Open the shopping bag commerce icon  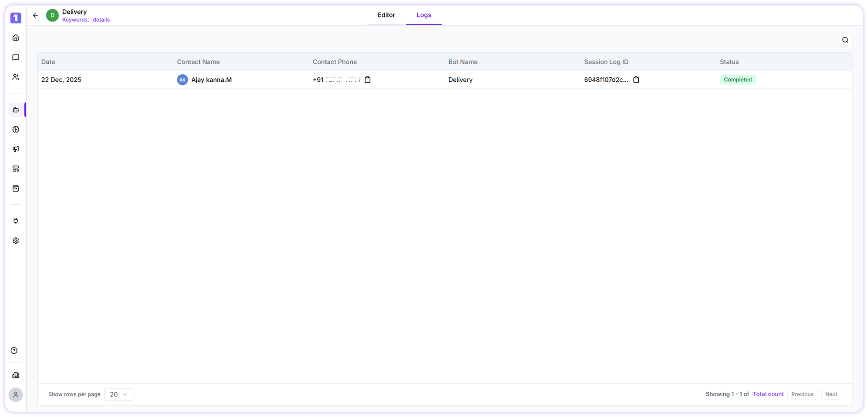pyautogui.click(x=16, y=189)
